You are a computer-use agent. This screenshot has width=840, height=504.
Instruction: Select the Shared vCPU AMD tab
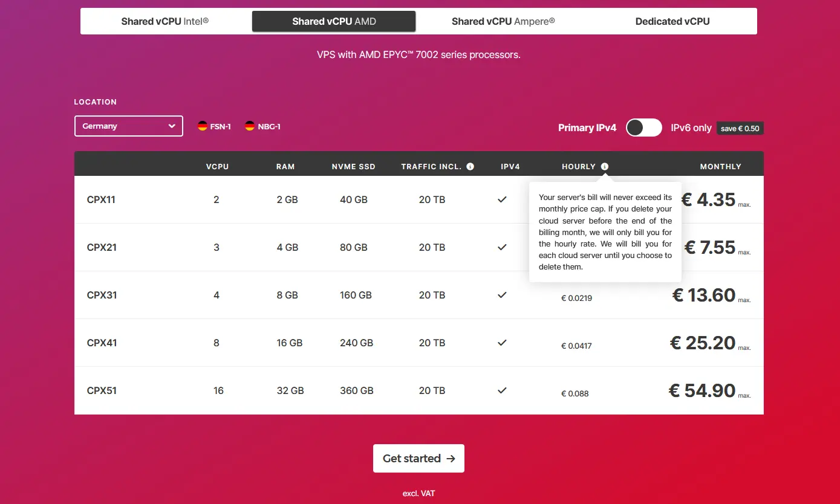point(334,21)
